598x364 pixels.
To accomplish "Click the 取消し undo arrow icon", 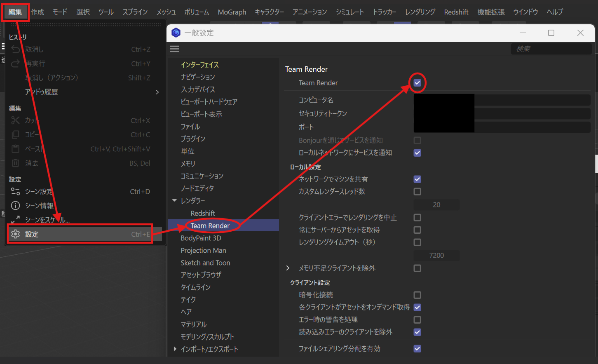I will click(x=16, y=49).
